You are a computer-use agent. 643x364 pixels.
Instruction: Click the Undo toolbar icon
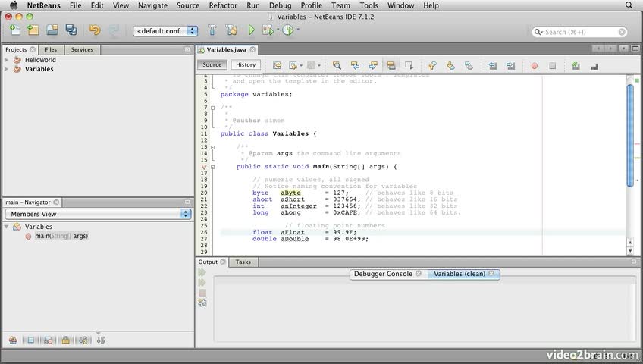pos(95,30)
